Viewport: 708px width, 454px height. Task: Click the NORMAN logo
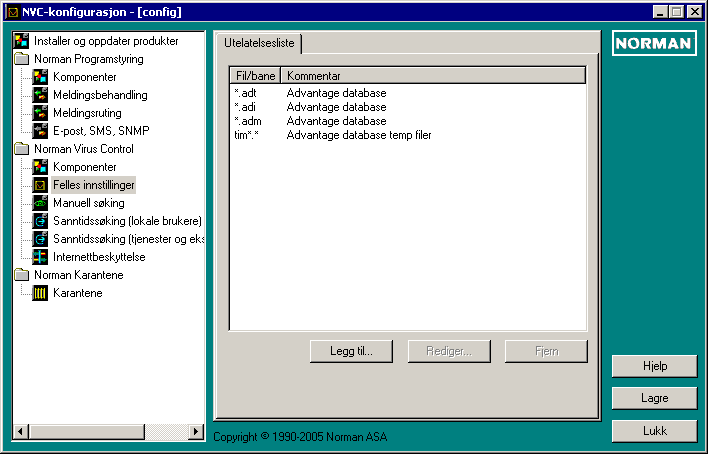coord(654,43)
